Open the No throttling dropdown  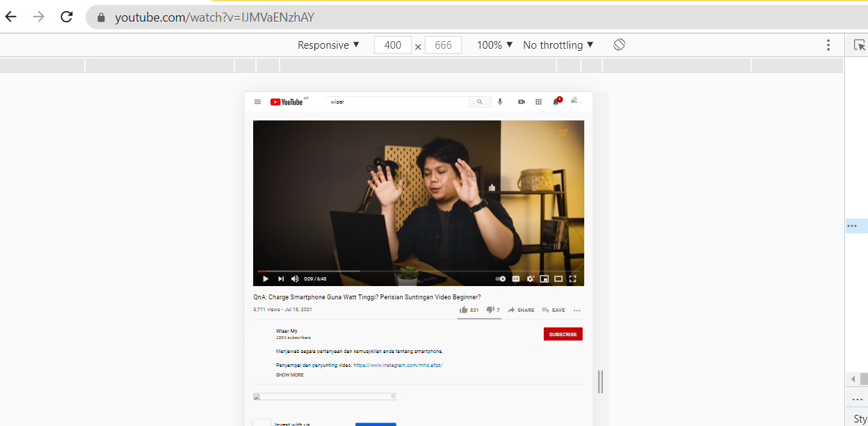558,45
